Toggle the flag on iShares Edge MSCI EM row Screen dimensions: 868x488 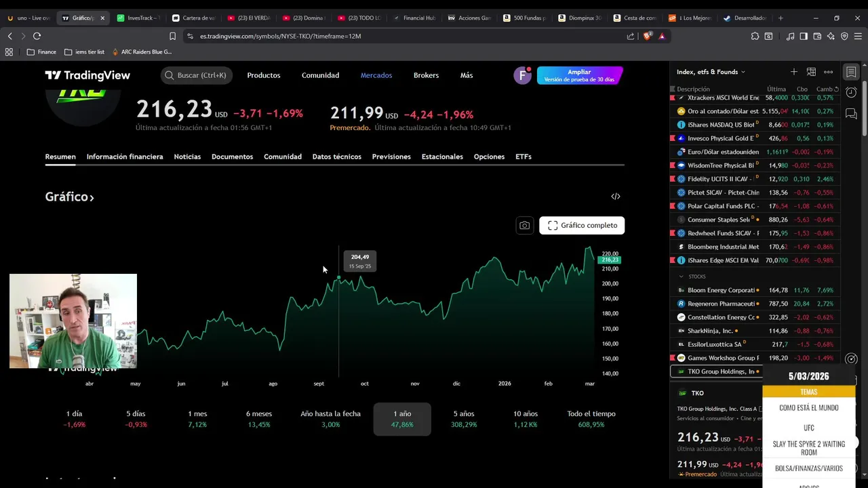click(673, 260)
